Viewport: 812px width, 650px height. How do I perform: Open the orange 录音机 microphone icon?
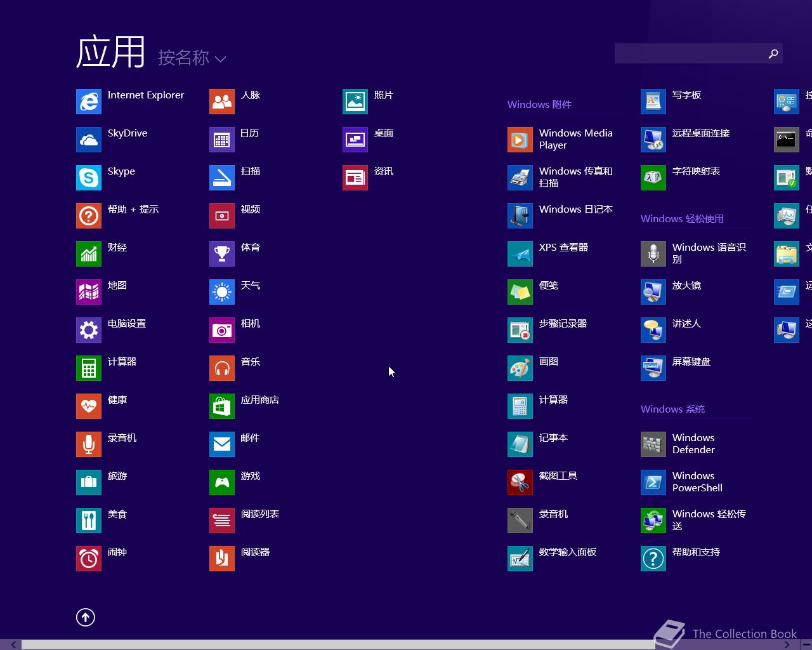tap(89, 444)
